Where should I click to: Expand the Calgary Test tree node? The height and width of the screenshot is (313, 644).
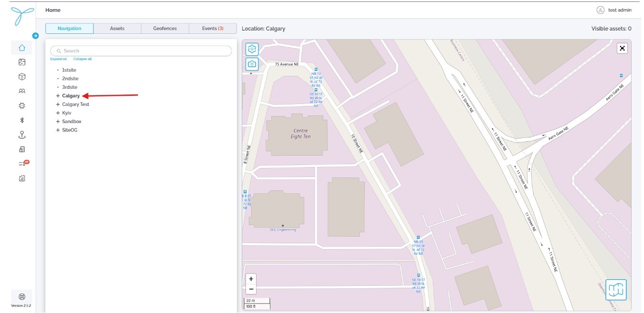pos(58,104)
